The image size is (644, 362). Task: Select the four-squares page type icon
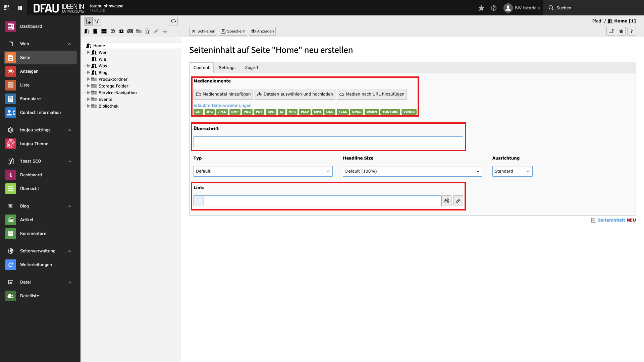[x=104, y=31]
